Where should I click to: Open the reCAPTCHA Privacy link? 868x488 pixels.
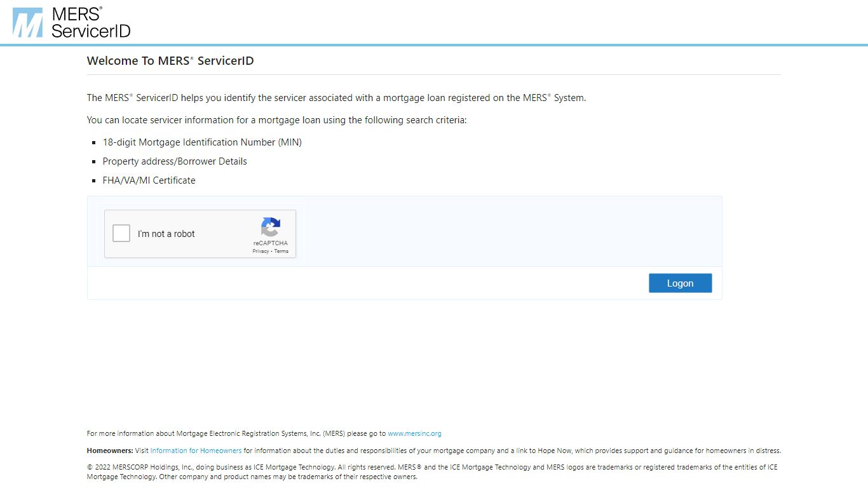[261, 252]
